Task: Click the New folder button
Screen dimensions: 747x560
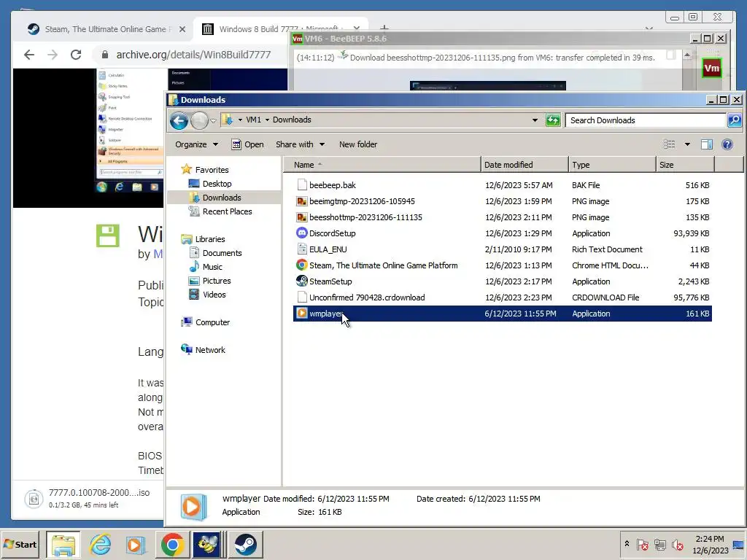Action: pyautogui.click(x=357, y=144)
